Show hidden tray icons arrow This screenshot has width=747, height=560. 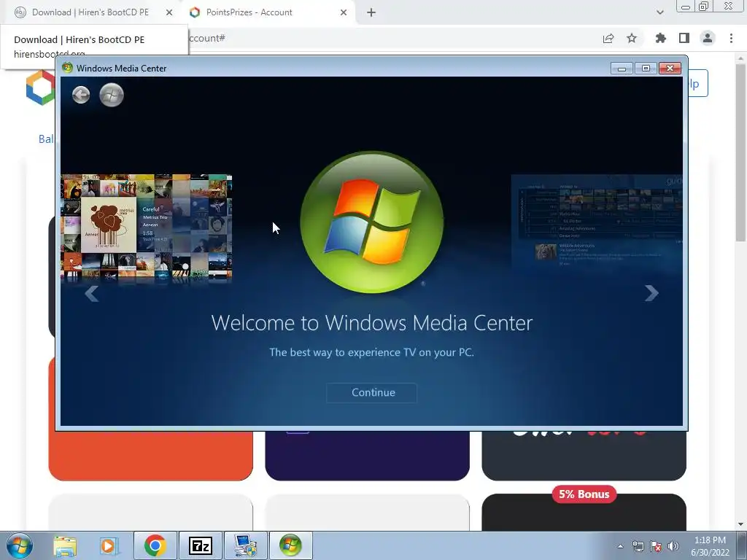[620, 546]
